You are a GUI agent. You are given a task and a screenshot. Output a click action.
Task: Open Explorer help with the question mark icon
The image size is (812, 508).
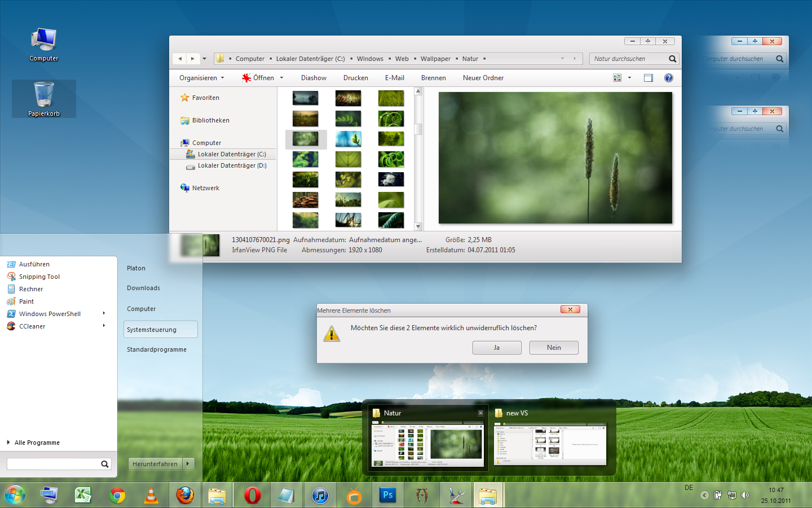click(x=669, y=78)
